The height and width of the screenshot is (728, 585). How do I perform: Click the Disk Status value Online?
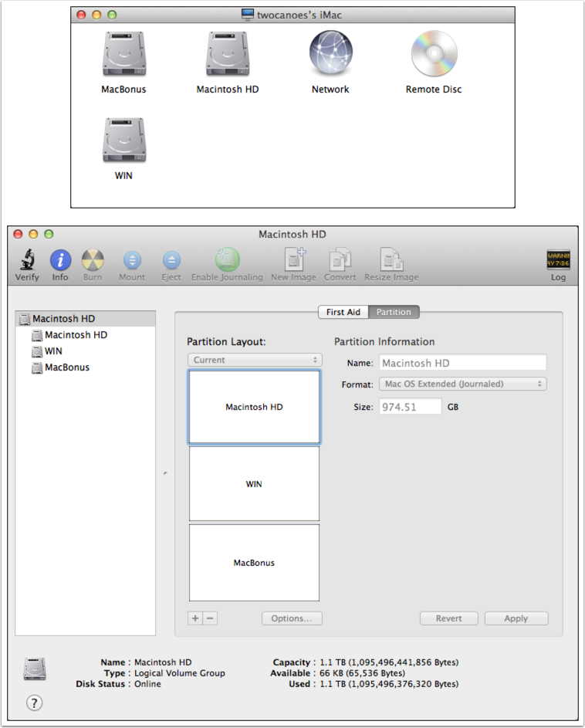[x=147, y=684]
